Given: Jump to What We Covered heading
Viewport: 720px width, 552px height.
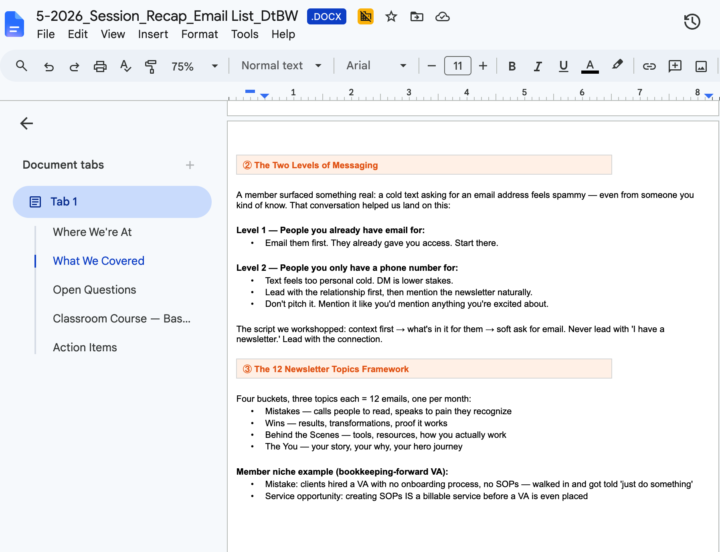Looking at the screenshot, I should 98,261.
